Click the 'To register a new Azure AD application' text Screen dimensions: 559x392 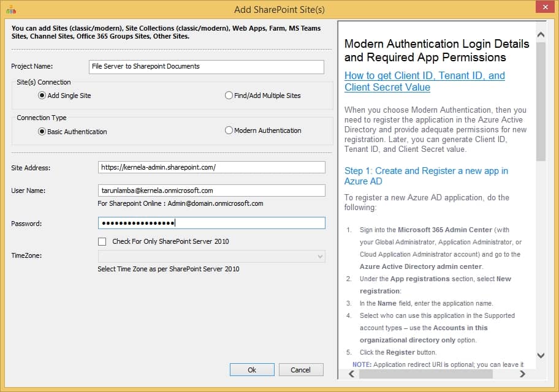click(427, 202)
